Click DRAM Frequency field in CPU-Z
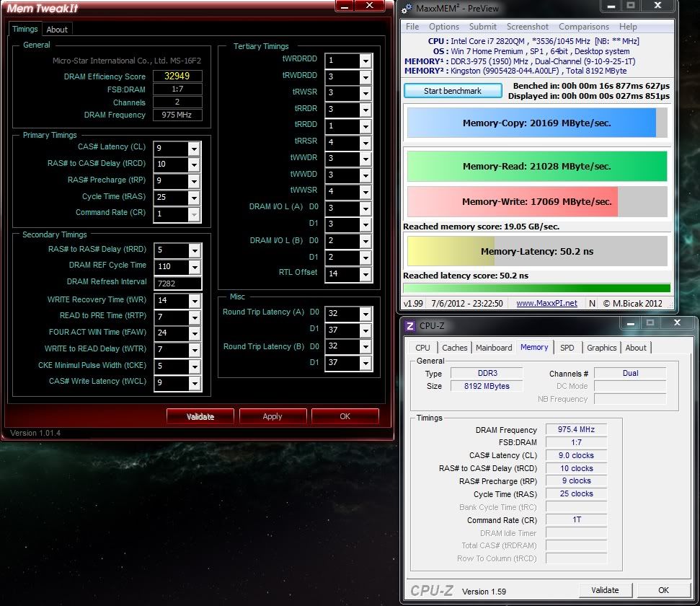Viewport: 700px width, 606px height. tap(576, 429)
